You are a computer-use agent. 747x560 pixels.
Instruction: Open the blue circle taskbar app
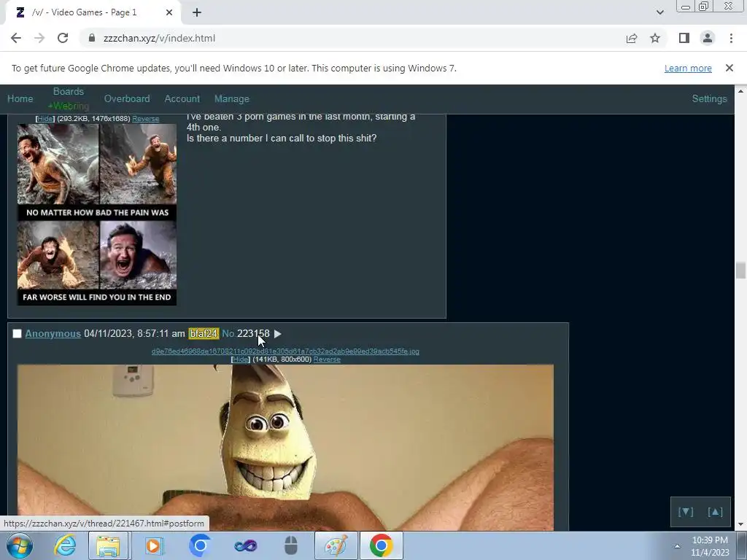[x=200, y=545]
